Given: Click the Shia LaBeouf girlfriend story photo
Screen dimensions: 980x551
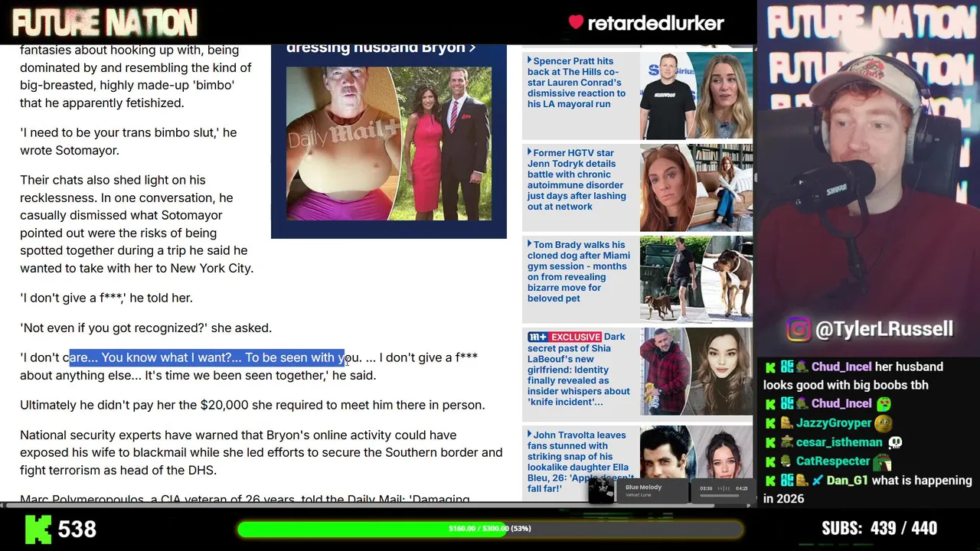Looking at the screenshot, I should pyautogui.click(x=696, y=371).
